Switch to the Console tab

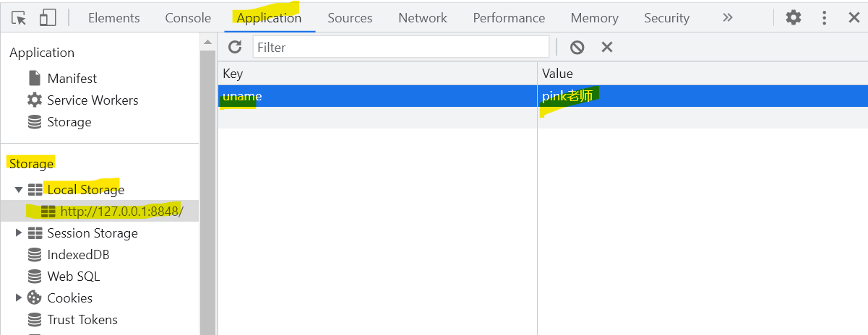188,18
